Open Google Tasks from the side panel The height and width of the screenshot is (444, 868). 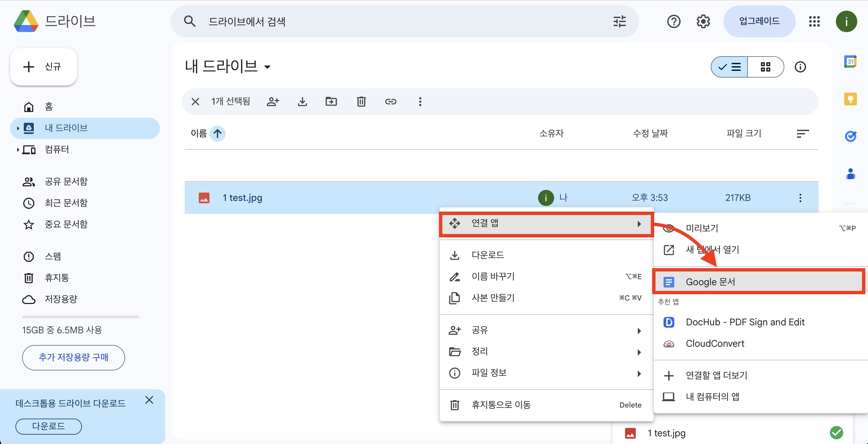coord(851,136)
